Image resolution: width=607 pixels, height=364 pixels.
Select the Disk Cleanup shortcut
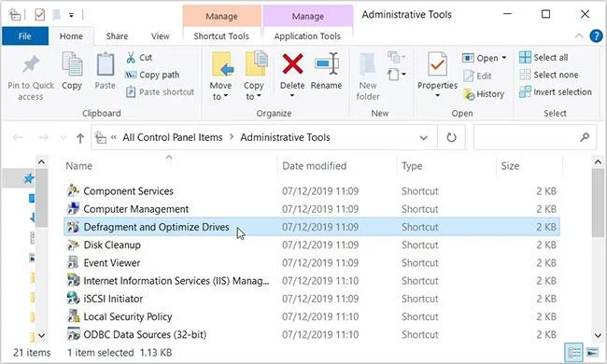pyautogui.click(x=312, y=245)
